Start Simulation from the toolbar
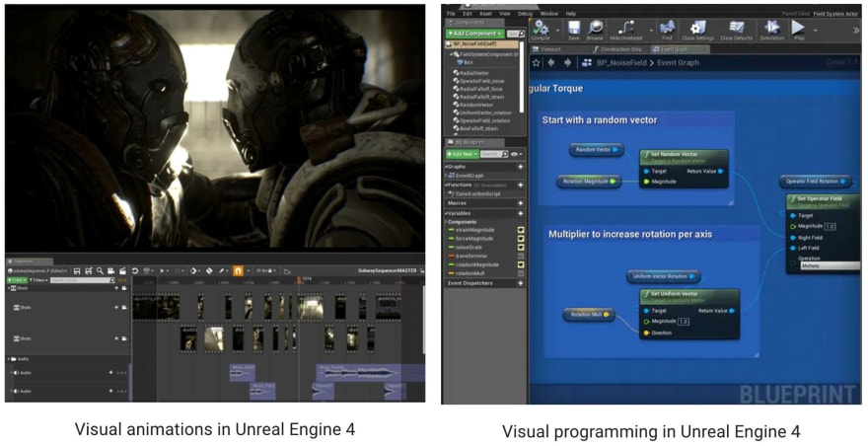Screen dimensions: 868x446 [x=771, y=30]
